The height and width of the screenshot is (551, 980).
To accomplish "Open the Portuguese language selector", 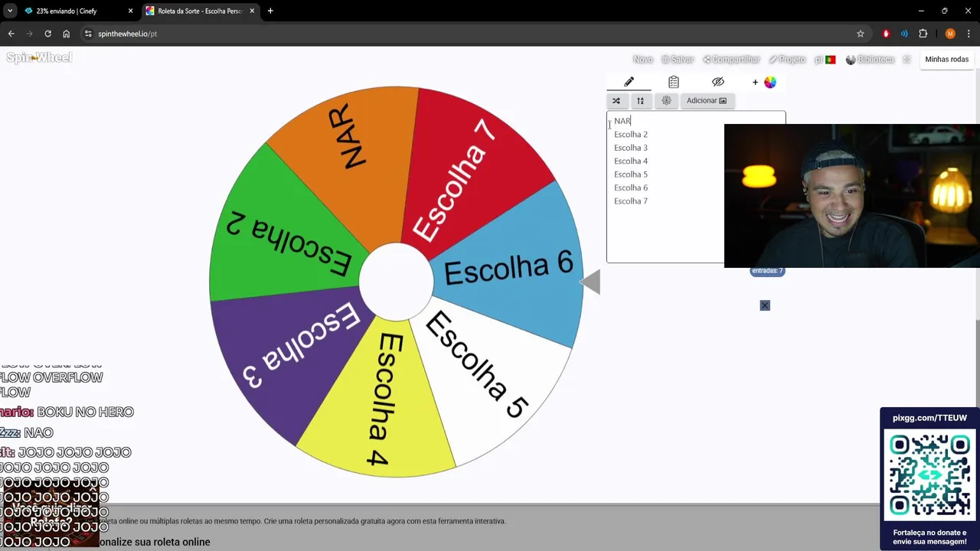I will (825, 59).
